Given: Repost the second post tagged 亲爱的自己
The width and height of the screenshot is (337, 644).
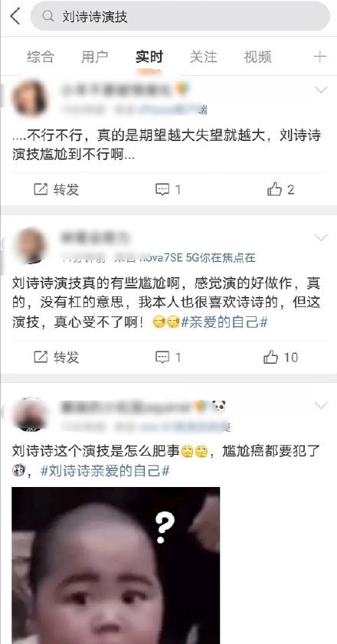Looking at the screenshot, I should pyautogui.click(x=57, y=358).
